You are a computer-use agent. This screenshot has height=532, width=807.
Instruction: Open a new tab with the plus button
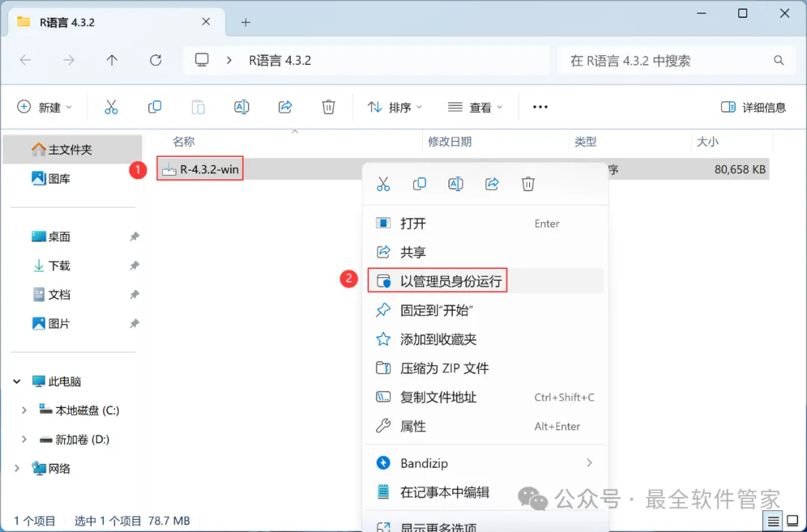[x=246, y=22]
